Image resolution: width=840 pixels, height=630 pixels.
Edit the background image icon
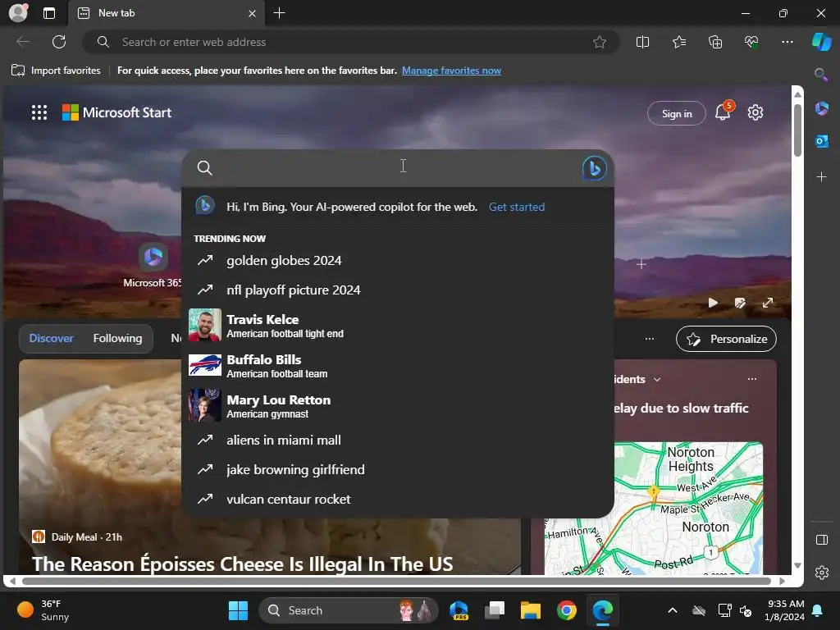[740, 304]
